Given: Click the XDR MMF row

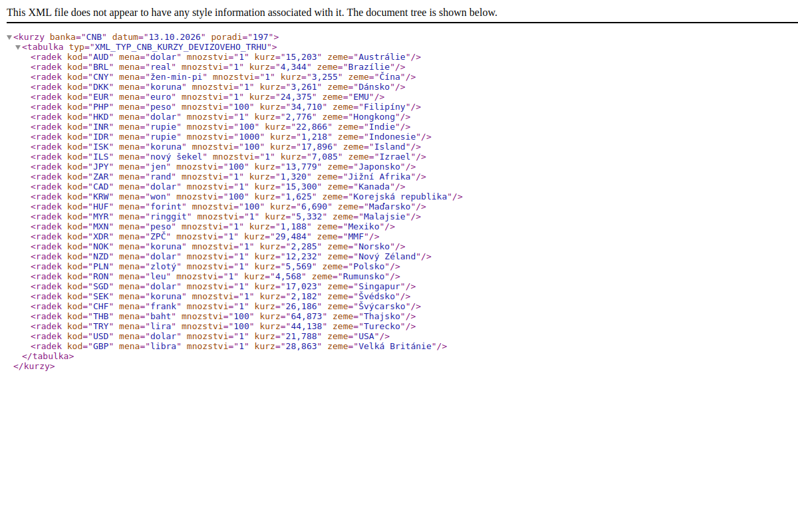Looking at the screenshot, I should coord(205,237).
